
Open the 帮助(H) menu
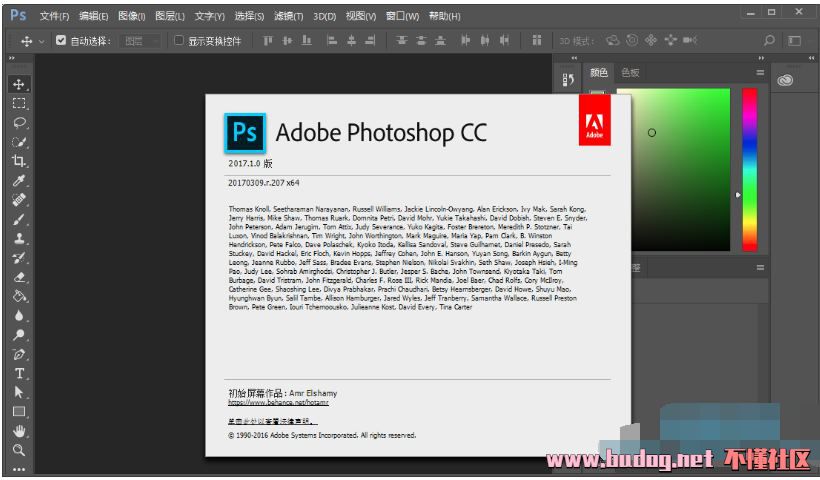point(445,16)
